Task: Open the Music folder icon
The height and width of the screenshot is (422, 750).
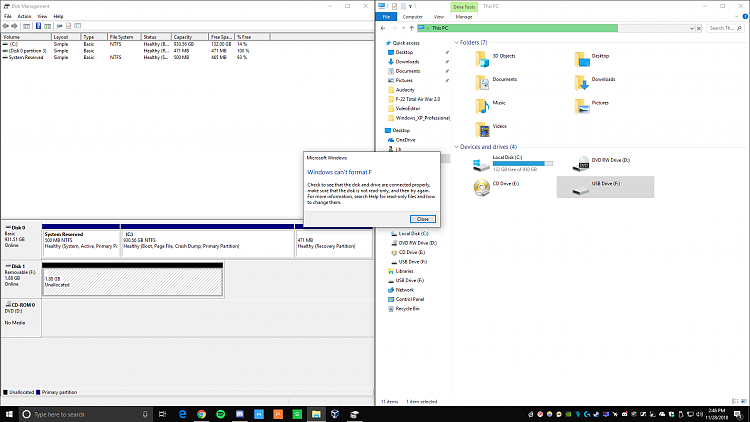Action: point(482,106)
